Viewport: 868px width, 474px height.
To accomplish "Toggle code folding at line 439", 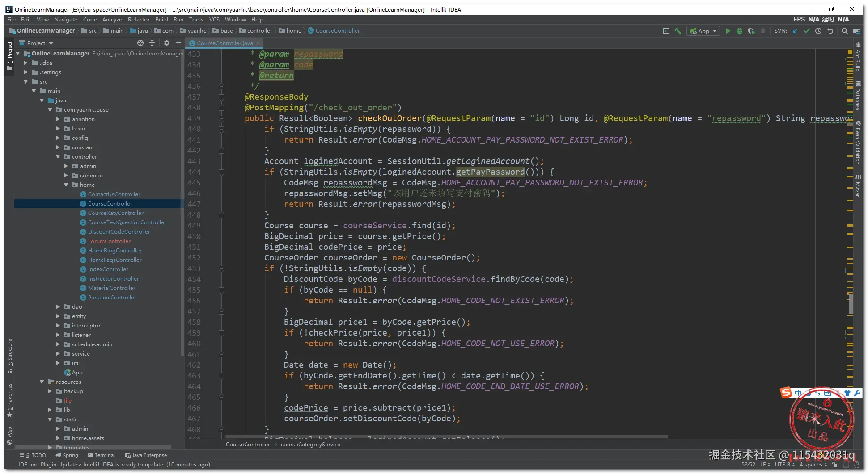I will click(221, 118).
